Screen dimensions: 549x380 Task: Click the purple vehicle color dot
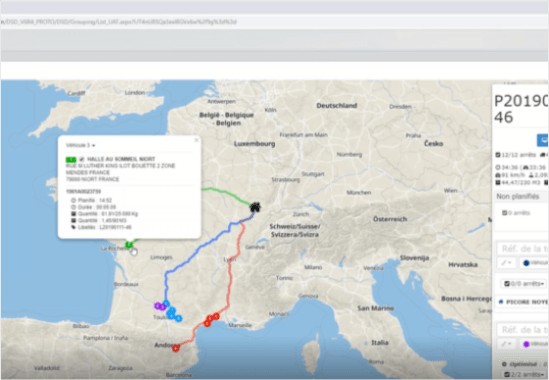tap(526, 344)
